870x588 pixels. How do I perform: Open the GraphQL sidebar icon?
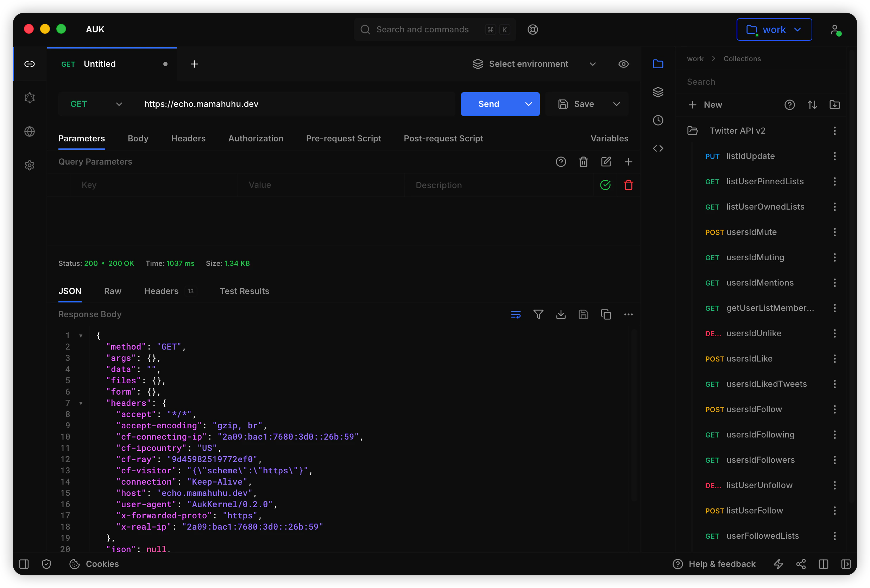(30, 98)
